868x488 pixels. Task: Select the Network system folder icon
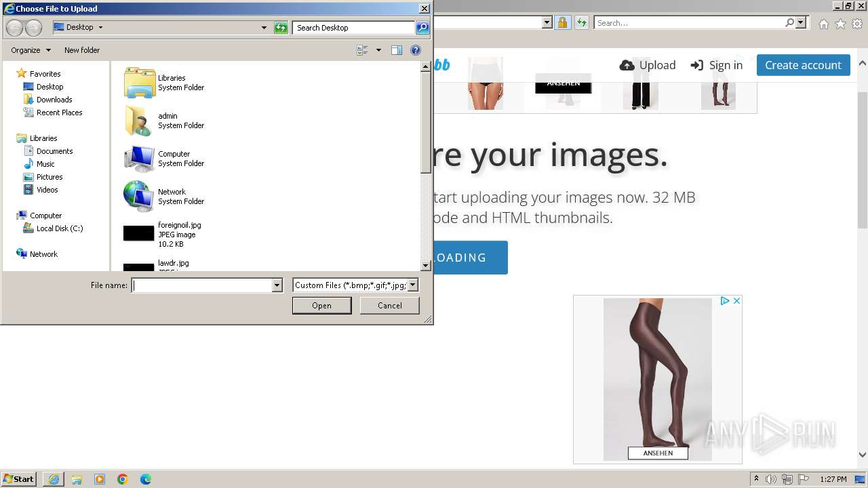[140, 197]
